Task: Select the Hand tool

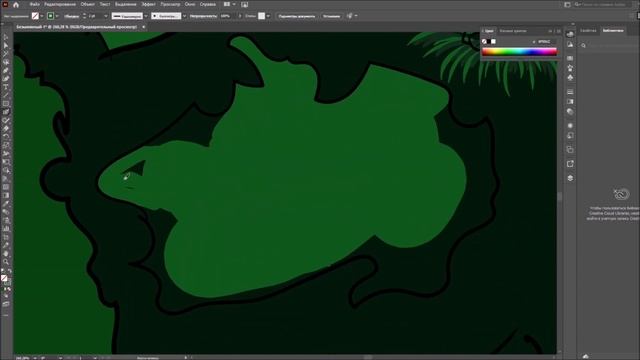Action: click(x=6, y=254)
